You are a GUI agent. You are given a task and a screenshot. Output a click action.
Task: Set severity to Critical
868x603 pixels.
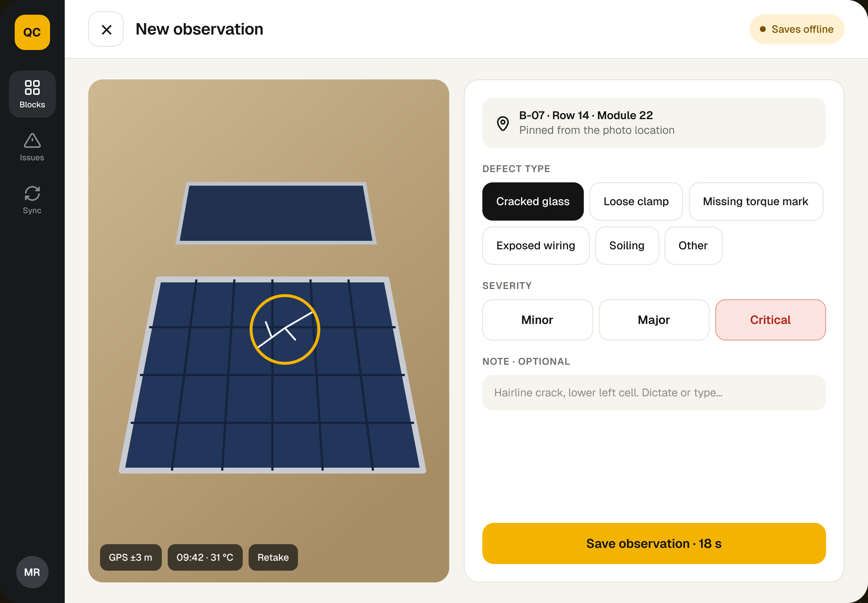771,320
